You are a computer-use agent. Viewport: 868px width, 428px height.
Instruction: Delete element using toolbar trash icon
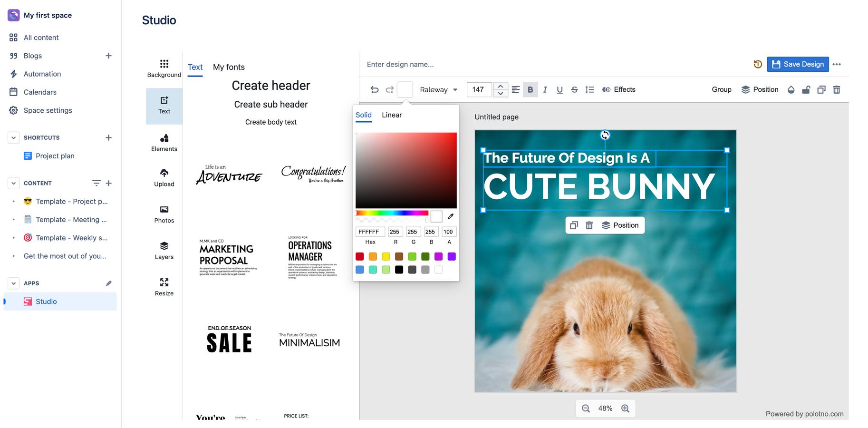[837, 89]
